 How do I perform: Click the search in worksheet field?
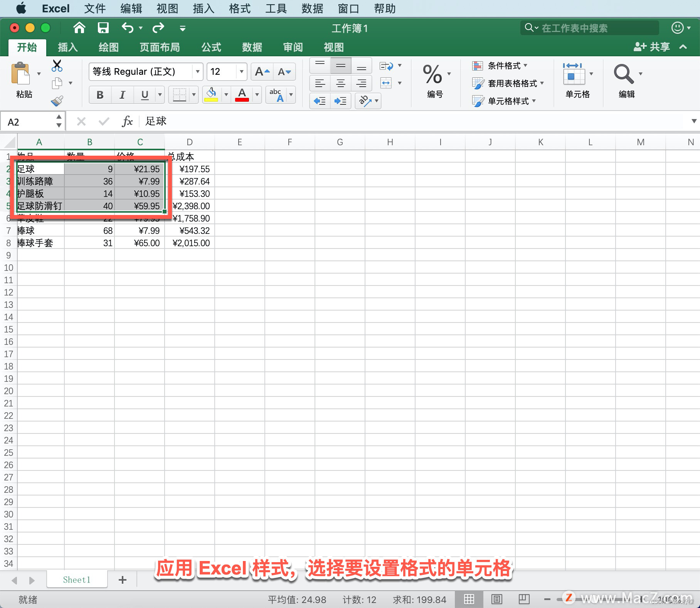click(x=590, y=28)
